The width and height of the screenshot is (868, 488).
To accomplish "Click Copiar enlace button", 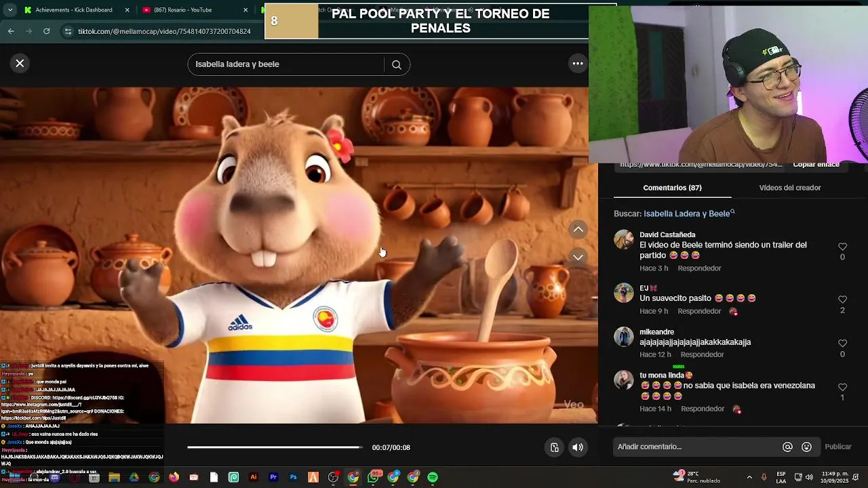I will coord(816,165).
